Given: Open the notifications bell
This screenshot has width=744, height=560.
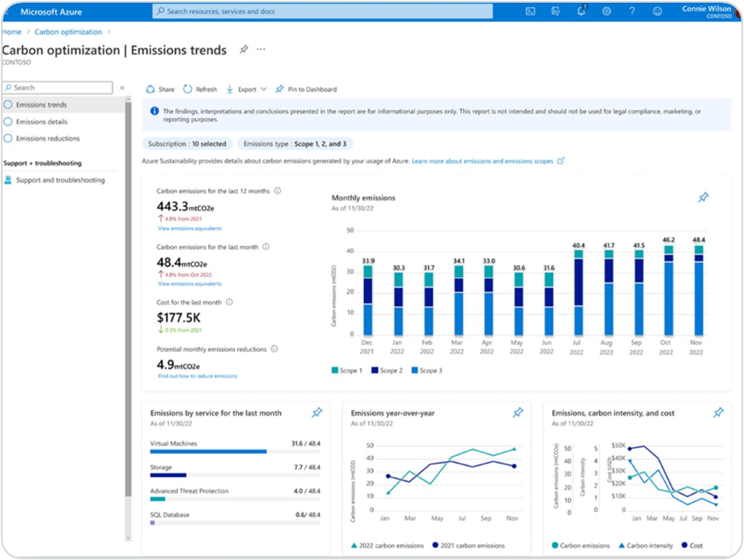Looking at the screenshot, I should [x=581, y=10].
